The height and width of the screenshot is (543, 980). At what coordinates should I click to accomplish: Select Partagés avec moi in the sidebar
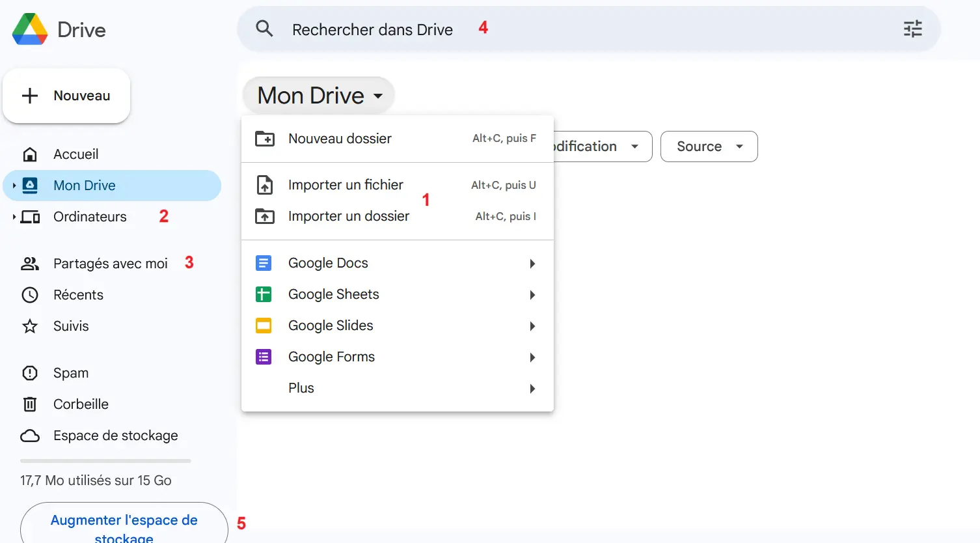(110, 263)
